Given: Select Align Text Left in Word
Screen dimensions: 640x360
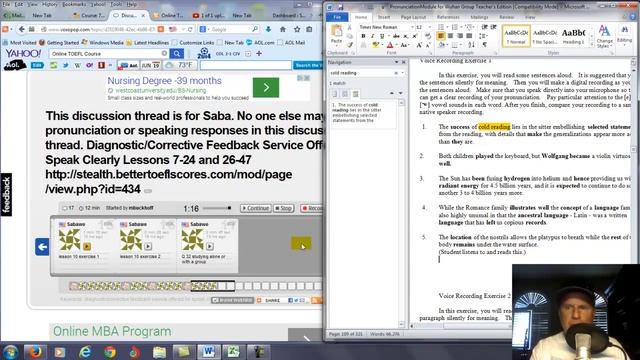Looking at the screenshot, I should point(440,36).
